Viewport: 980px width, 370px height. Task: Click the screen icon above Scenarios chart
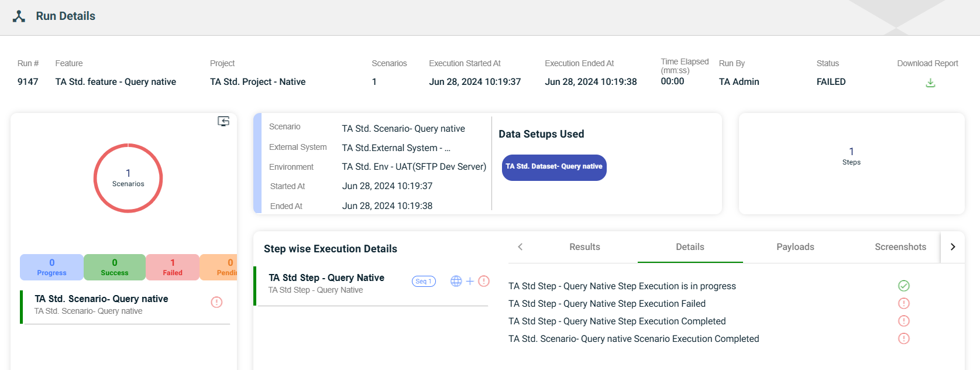click(223, 121)
